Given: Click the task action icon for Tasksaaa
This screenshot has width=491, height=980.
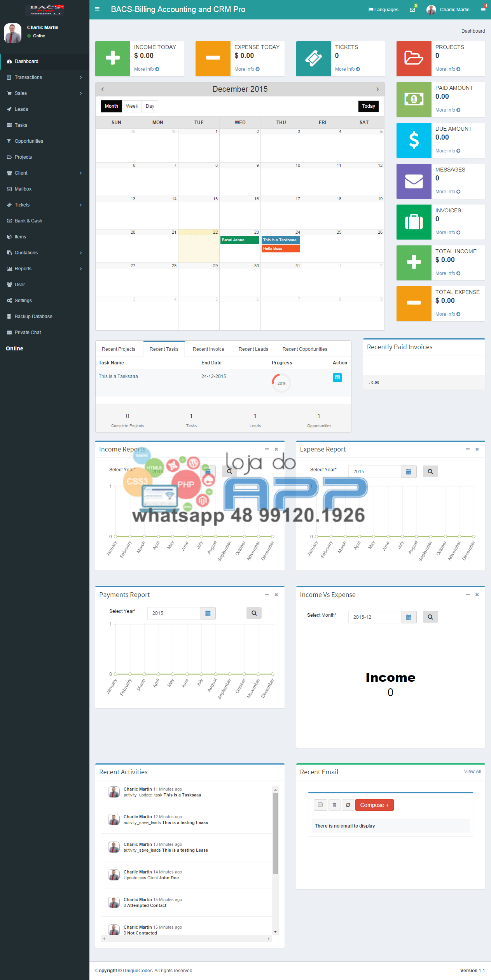Looking at the screenshot, I should point(337,377).
